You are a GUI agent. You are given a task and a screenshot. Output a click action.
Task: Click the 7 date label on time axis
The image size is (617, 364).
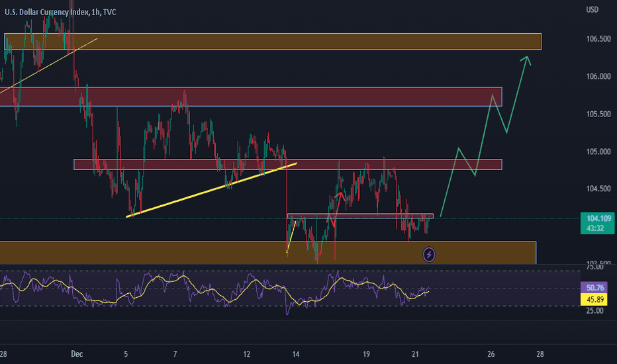(175, 354)
